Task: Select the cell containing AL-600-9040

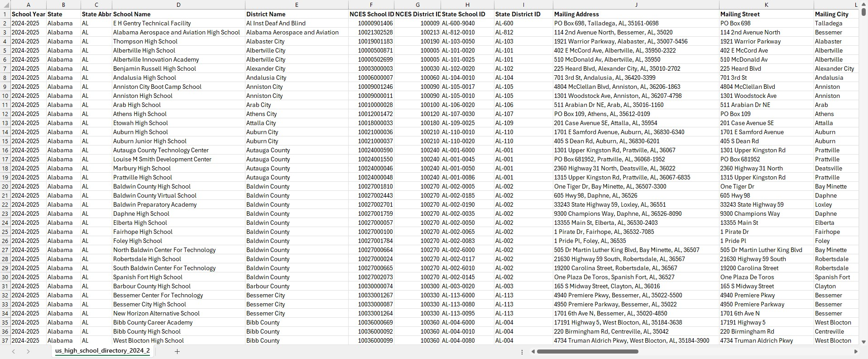Action: [467, 23]
